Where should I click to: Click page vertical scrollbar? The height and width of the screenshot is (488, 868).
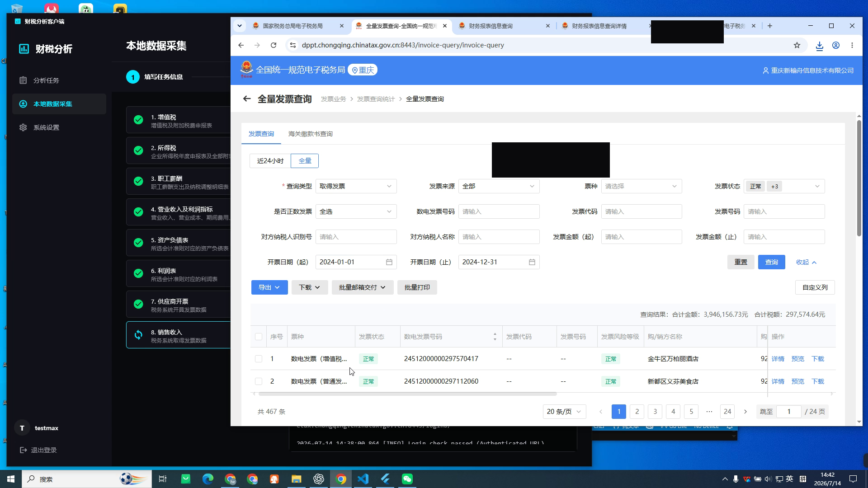click(x=859, y=178)
